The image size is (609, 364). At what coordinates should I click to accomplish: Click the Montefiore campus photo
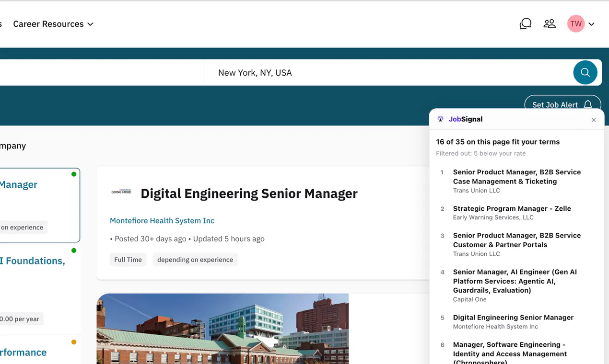pyautogui.click(x=223, y=329)
